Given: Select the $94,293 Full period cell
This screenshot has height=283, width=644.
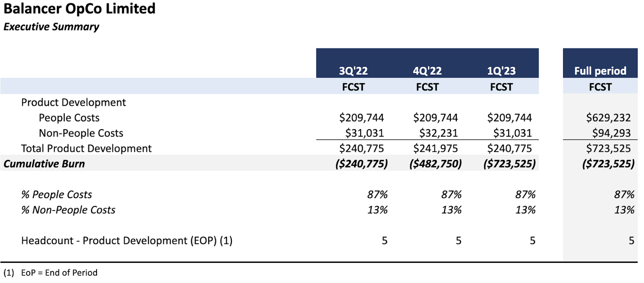Looking at the screenshot, I should point(613,133).
